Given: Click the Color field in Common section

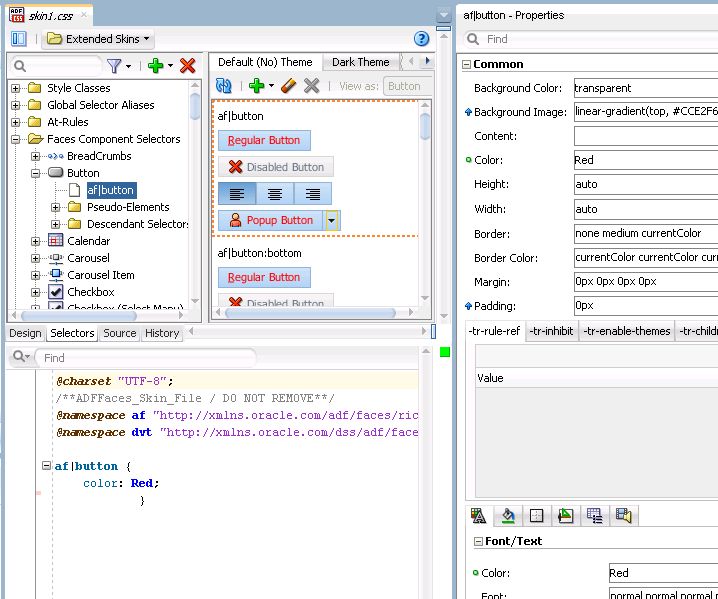Looking at the screenshot, I should click(x=646, y=160).
